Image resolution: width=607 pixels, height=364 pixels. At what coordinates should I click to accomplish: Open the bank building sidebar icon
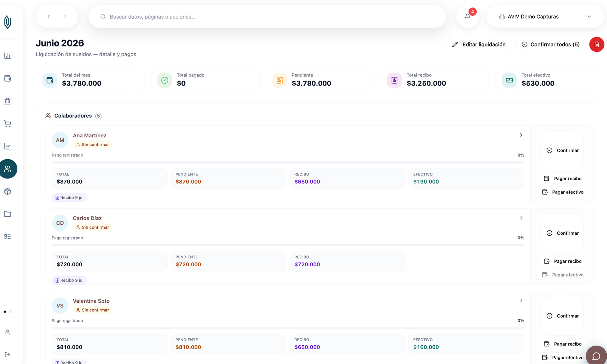(8, 101)
